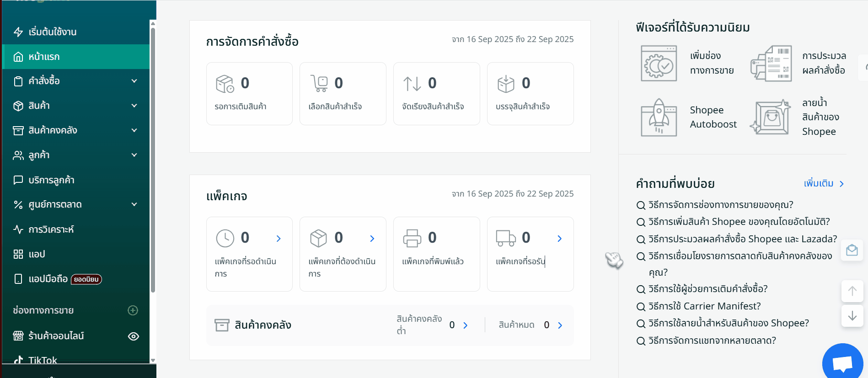Open การวิเคราะห์ from the sidebar
The width and height of the screenshot is (868, 378).
(x=51, y=229)
